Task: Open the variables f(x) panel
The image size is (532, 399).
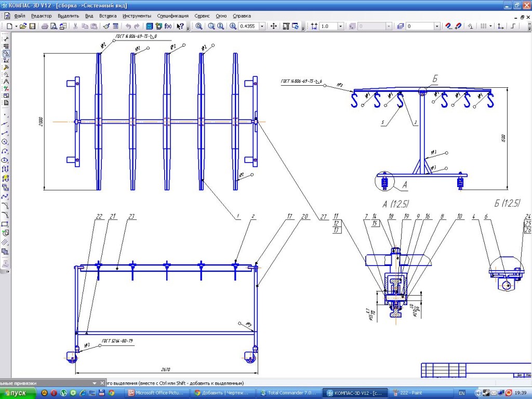Action: coord(168,26)
